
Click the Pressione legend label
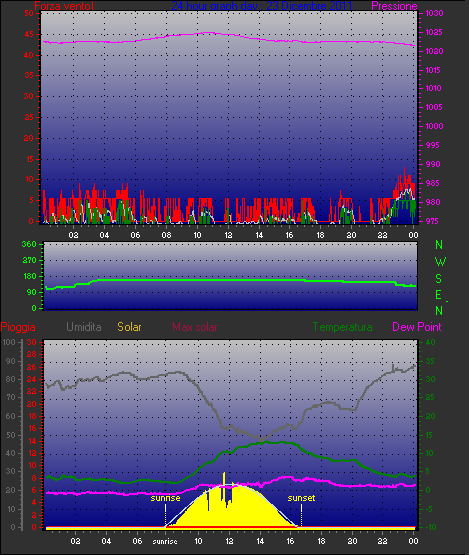click(394, 6)
